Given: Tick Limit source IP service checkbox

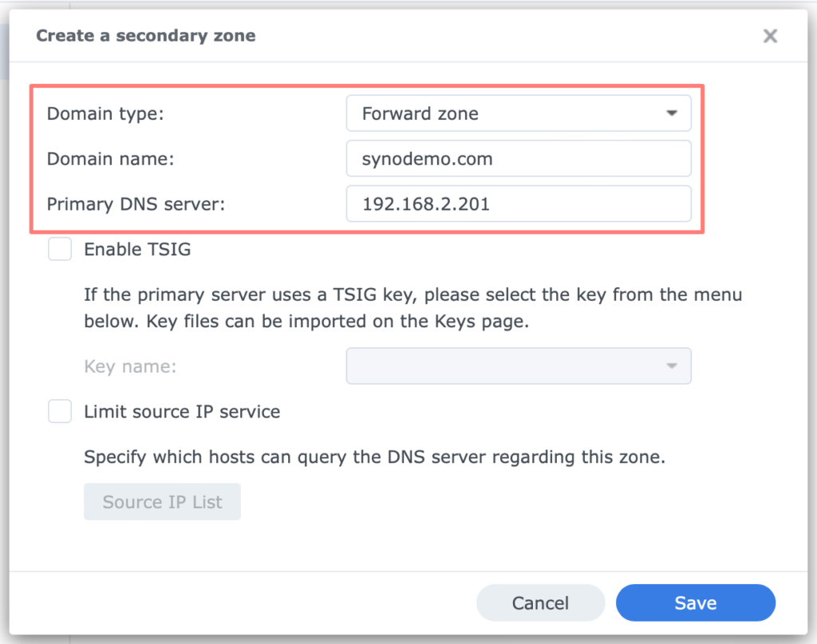Looking at the screenshot, I should [x=60, y=411].
